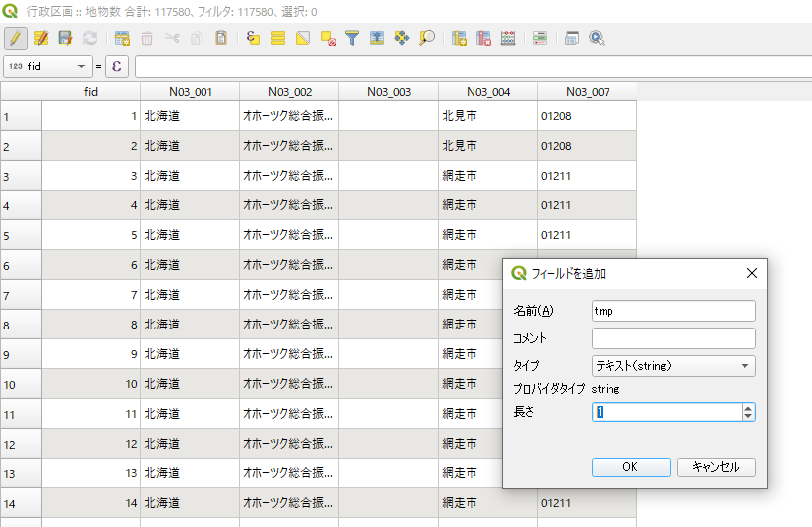Screen dimensions: 812x527
Task: Click the コメント input field
Action: click(674, 338)
